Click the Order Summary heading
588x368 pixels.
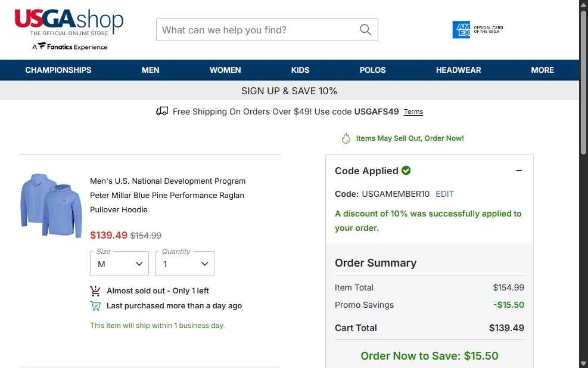pos(376,263)
